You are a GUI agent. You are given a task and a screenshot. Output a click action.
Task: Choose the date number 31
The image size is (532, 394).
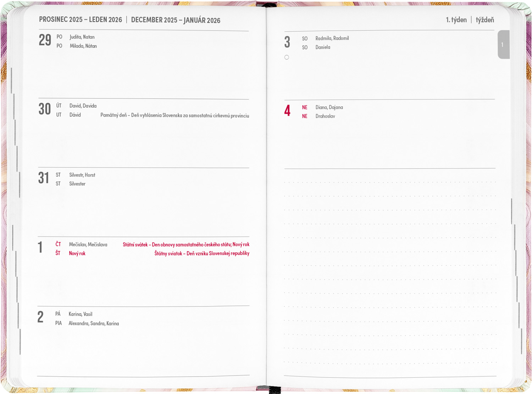(44, 178)
